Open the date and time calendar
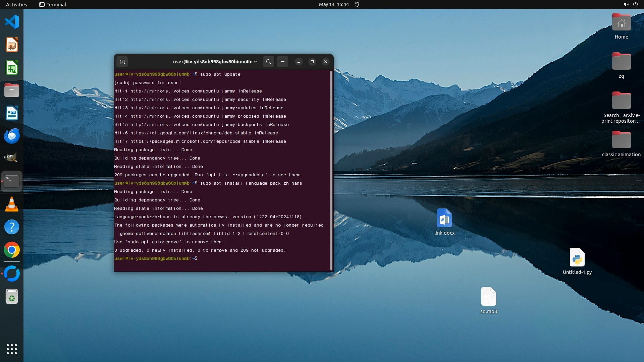The height and width of the screenshot is (362, 644). pos(333,4)
